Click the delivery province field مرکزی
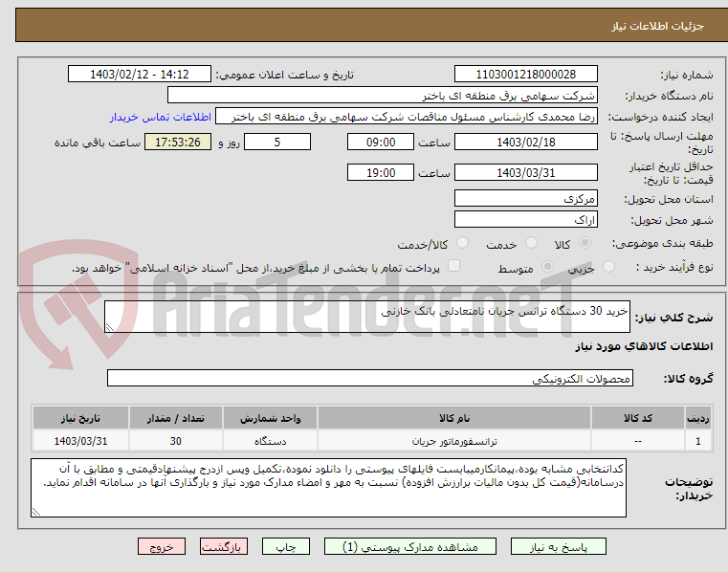728x572 pixels. click(525, 198)
